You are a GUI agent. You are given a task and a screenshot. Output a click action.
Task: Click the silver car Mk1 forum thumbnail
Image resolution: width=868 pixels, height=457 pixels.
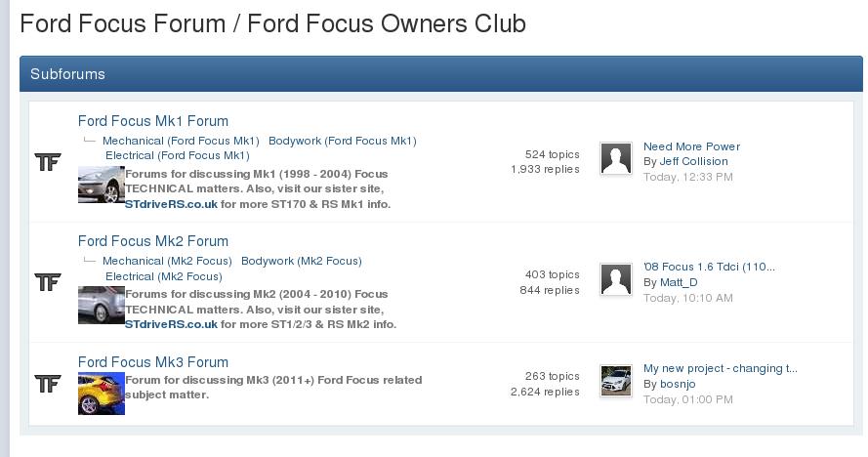pos(101,185)
